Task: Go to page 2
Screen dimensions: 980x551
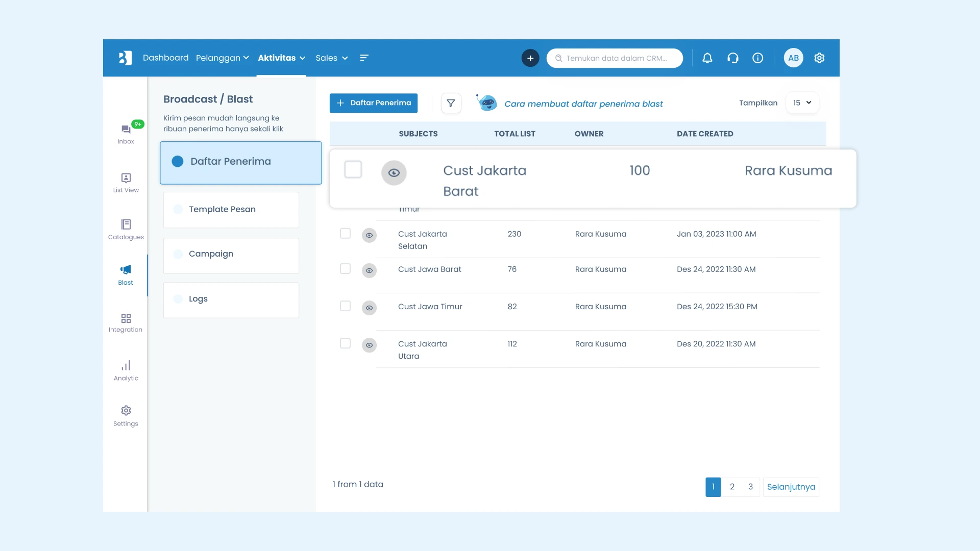Action: click(732, 487)
